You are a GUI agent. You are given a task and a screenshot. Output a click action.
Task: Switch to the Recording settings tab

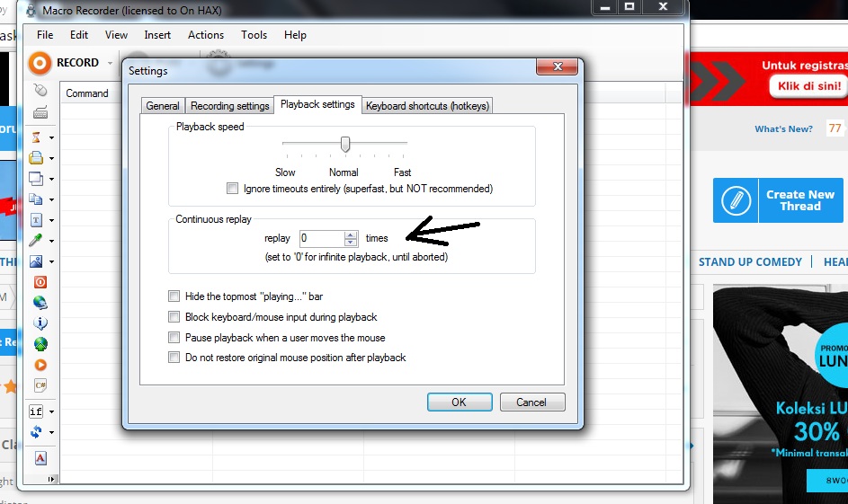pyautogui.click(x=229, y=106)
